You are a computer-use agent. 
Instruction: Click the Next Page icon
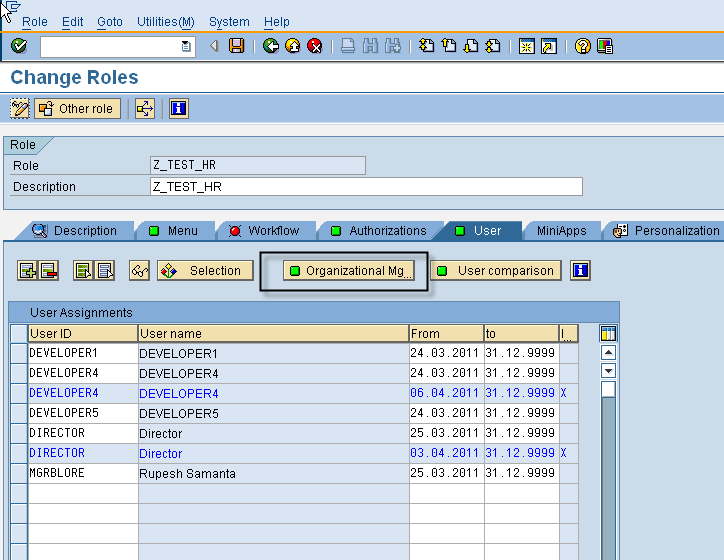point(471,46)
